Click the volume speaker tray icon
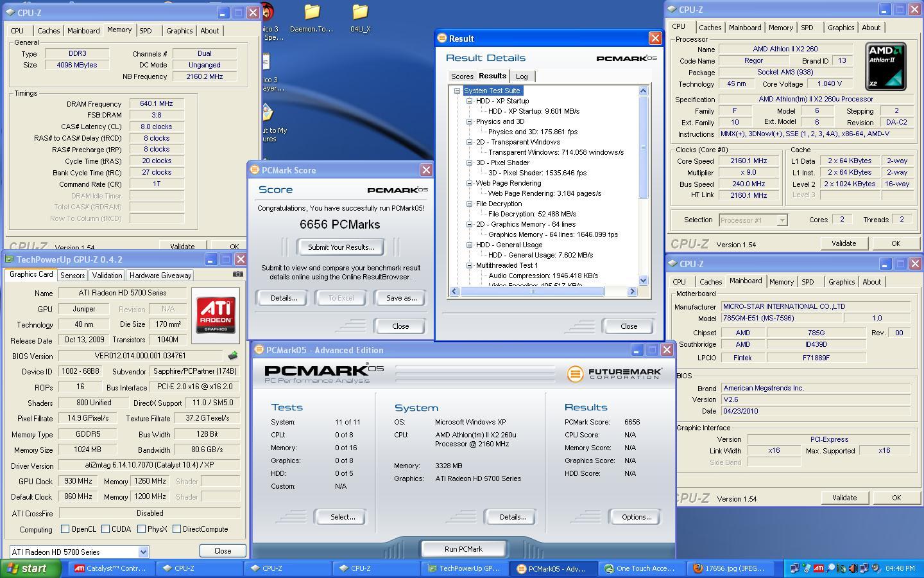The image size is (924, 578). 853,568
